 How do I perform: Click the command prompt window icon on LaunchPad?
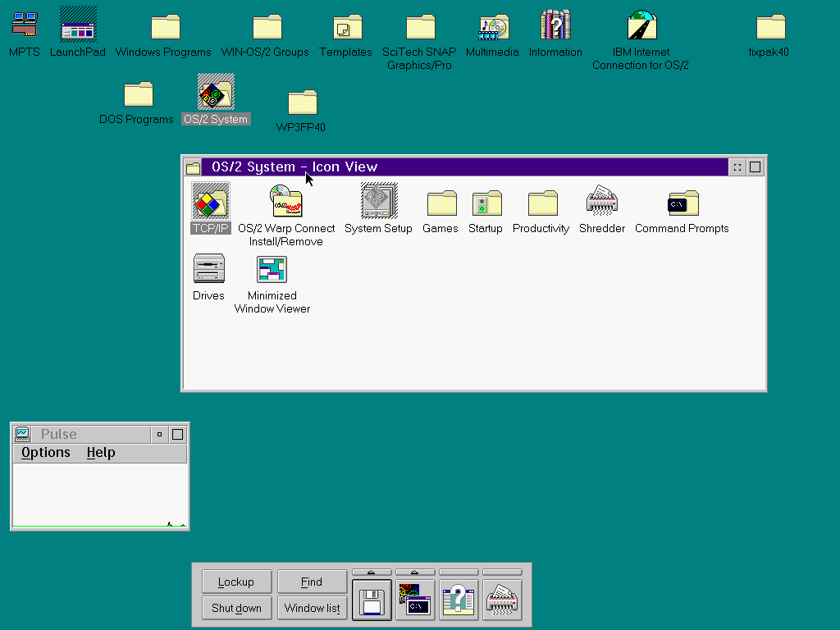[x=415, y=600]
